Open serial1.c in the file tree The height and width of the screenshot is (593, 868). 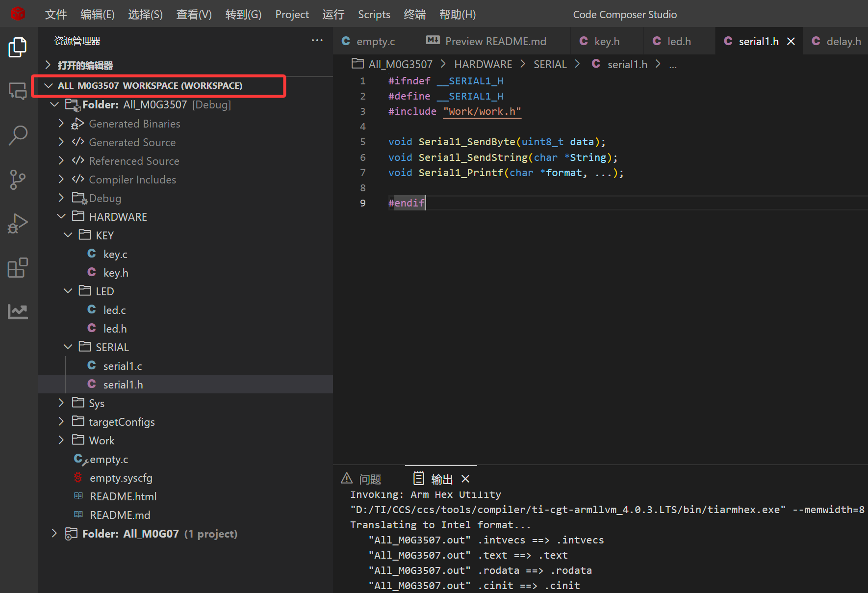pos(123,366)
